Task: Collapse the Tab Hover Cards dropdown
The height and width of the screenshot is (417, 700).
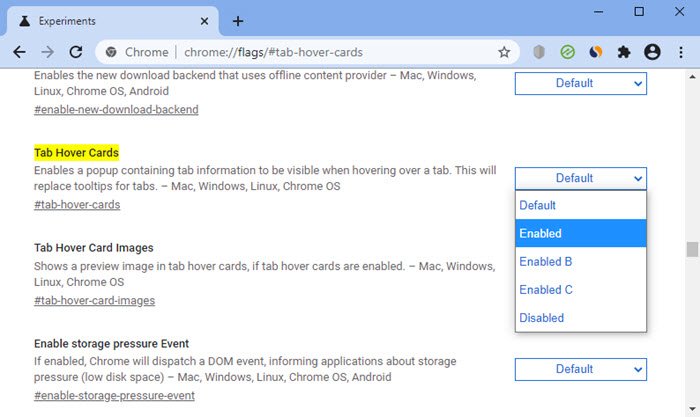Action: click(580, 178)
